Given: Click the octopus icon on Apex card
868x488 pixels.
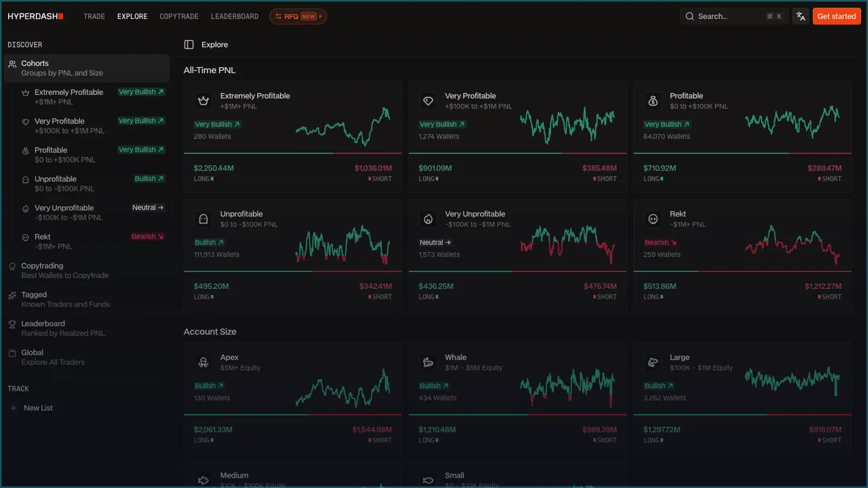Looking at the screenshot, I should (x=203, y=362).
